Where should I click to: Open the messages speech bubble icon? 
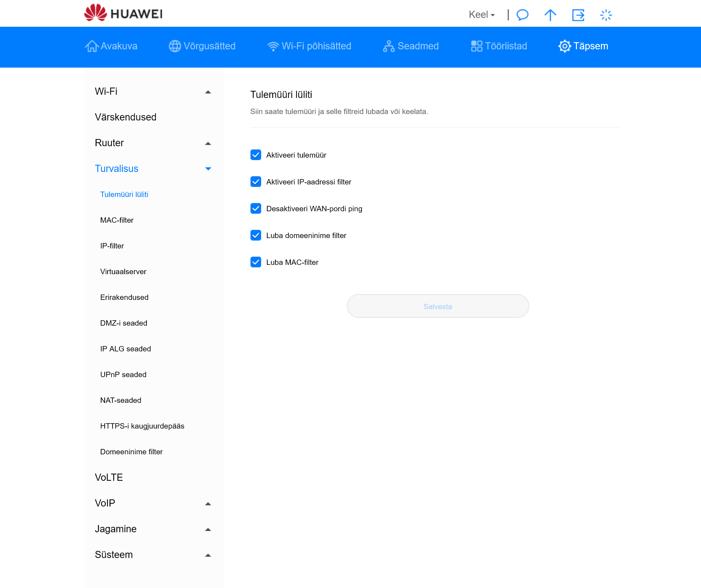522,15
